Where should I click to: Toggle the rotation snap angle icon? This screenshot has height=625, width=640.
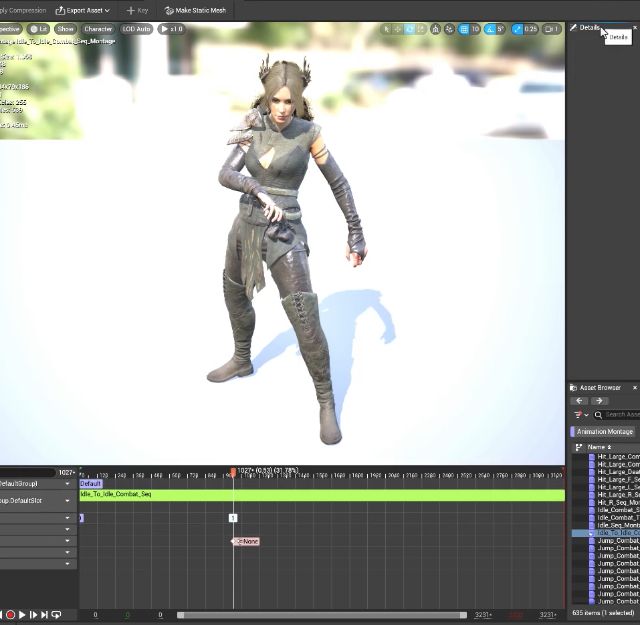(488, 29)
